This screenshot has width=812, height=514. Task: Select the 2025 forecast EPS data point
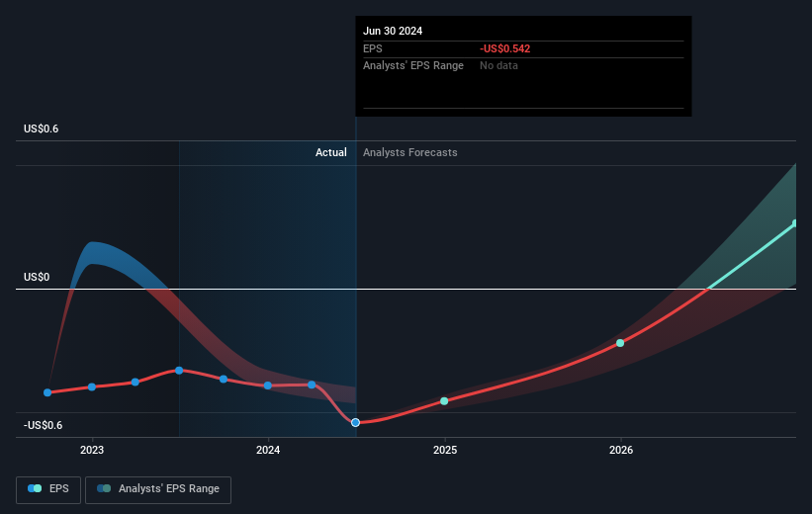tap(444, 401)
